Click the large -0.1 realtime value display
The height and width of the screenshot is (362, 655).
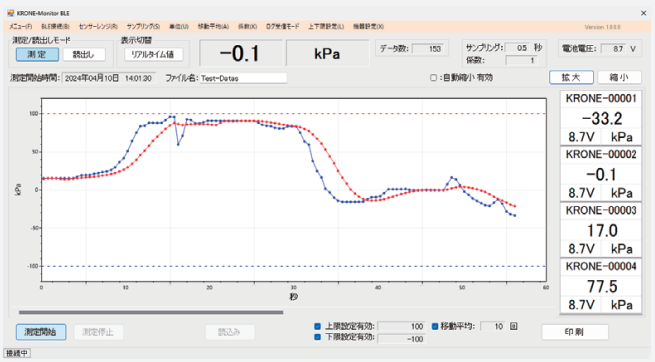[x=241, y=53]
